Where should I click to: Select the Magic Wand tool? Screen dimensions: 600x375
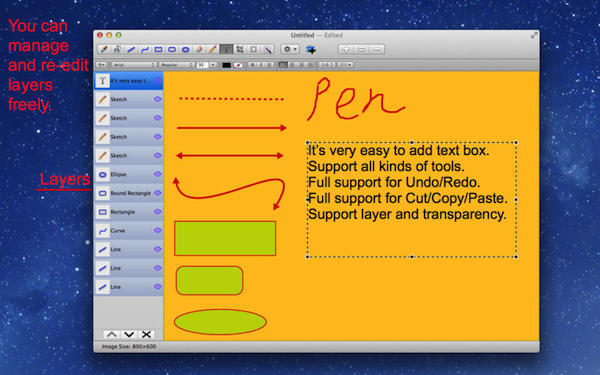(267, 49)
